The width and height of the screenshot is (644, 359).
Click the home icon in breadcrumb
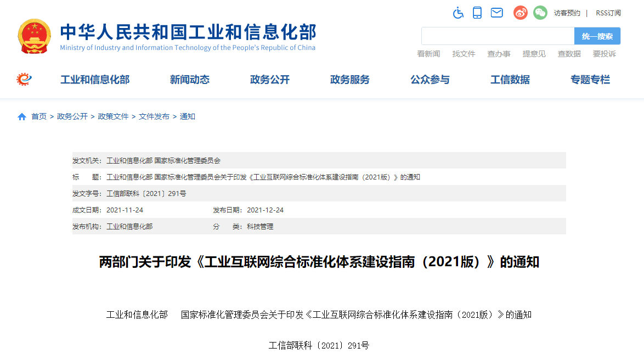tap(22, 117)
